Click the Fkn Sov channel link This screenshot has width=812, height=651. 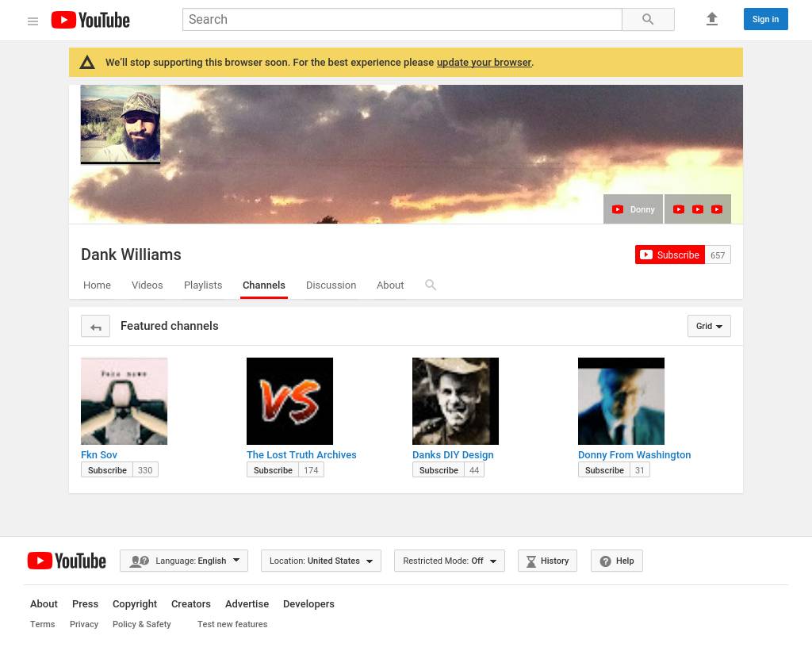pos(99,454)
